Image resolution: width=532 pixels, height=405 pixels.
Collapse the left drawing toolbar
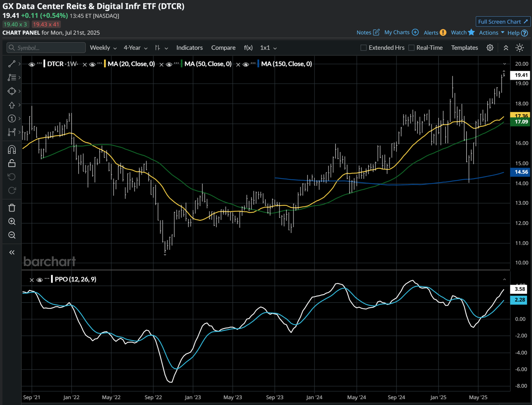[x=12, y=252]
